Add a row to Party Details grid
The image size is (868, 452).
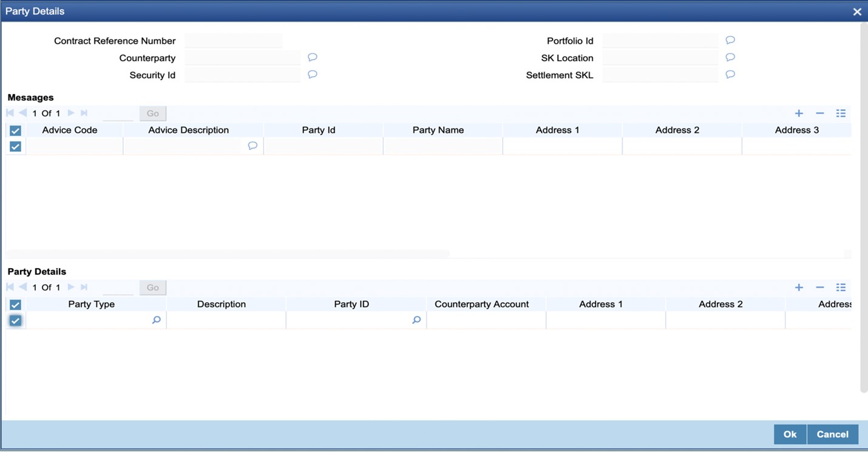tap(799, 288)
